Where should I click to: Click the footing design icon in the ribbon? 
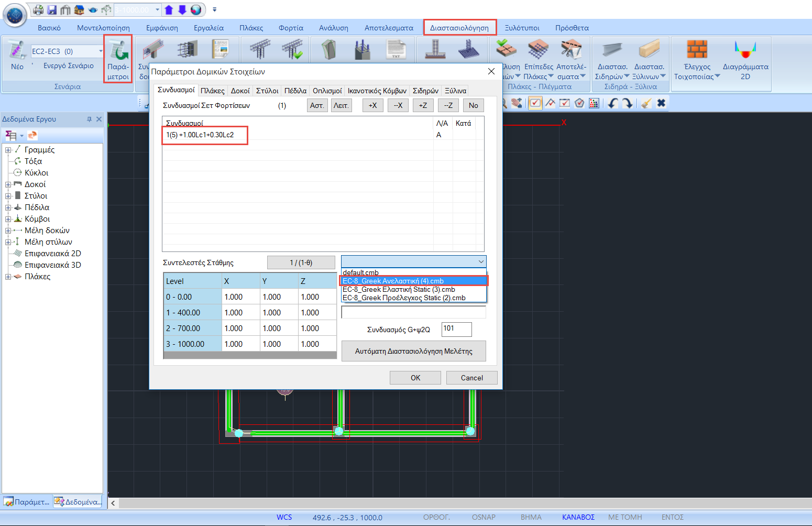[x=435, y=50]
